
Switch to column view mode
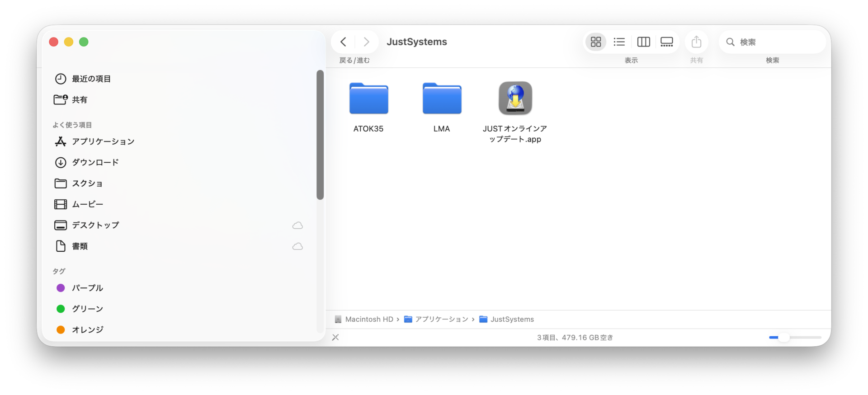[643, 42]
